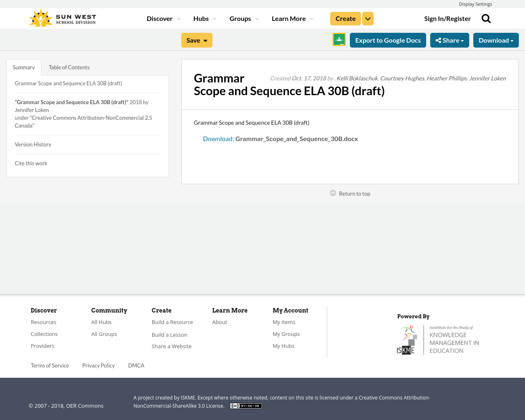525x420 pixels.
Task: Open the Create caret dropdown
Action: click(x=367, y=18)
